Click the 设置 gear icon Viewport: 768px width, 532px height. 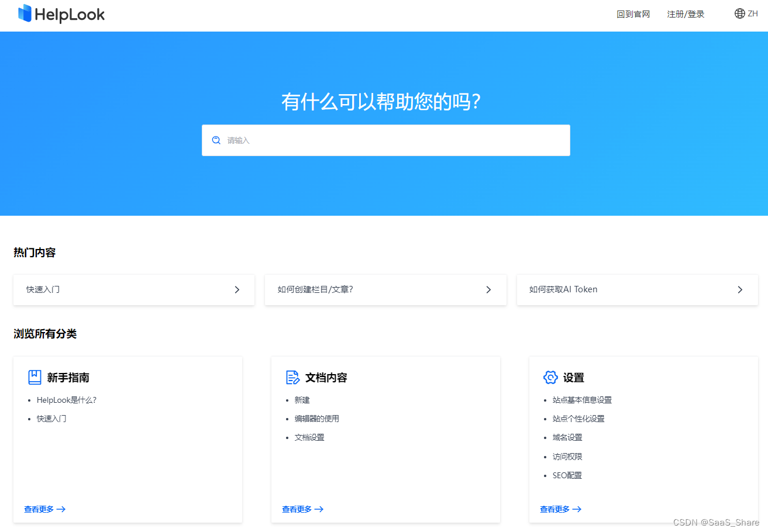point(550,377)
